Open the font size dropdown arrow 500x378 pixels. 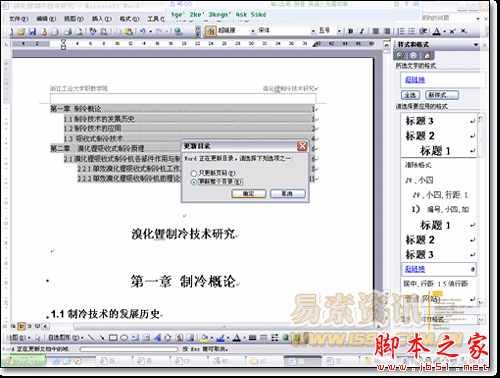pos(339,31)
